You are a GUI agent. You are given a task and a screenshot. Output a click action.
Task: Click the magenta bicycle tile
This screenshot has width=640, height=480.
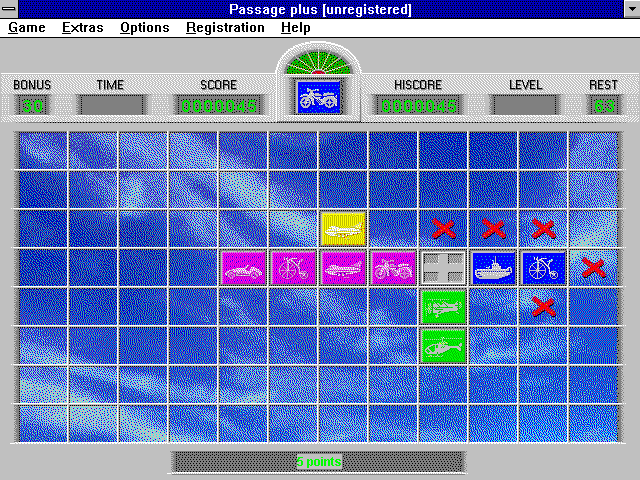point(293,267)
